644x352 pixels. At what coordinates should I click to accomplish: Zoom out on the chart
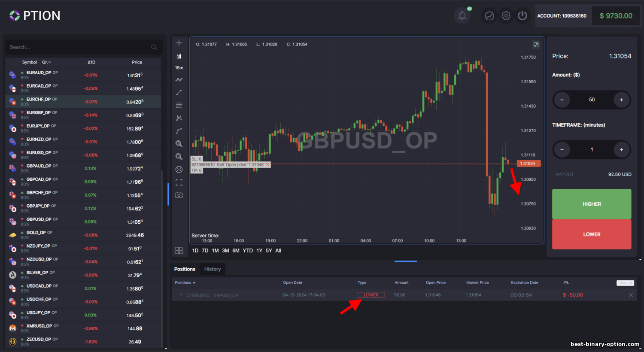[179, 157]
